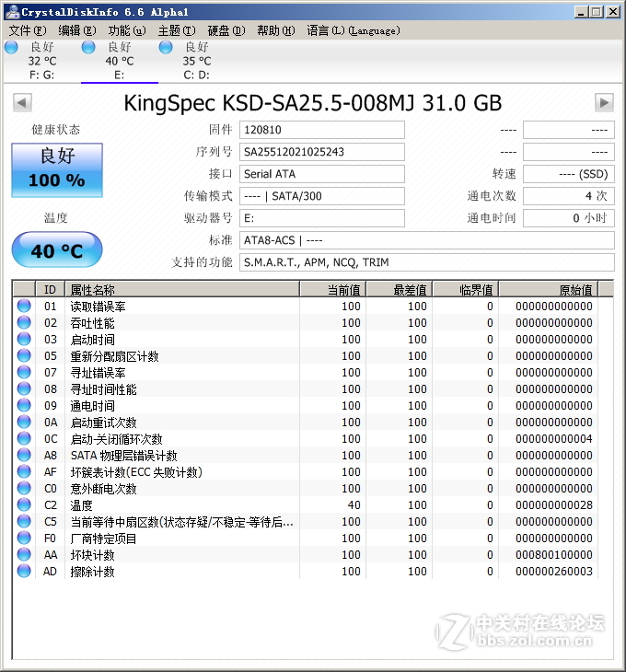Click status icon for F0 厂商特定项目
The width and height of the screenshot is (626, 672).
pyautogui.click(x=24, y=538)
